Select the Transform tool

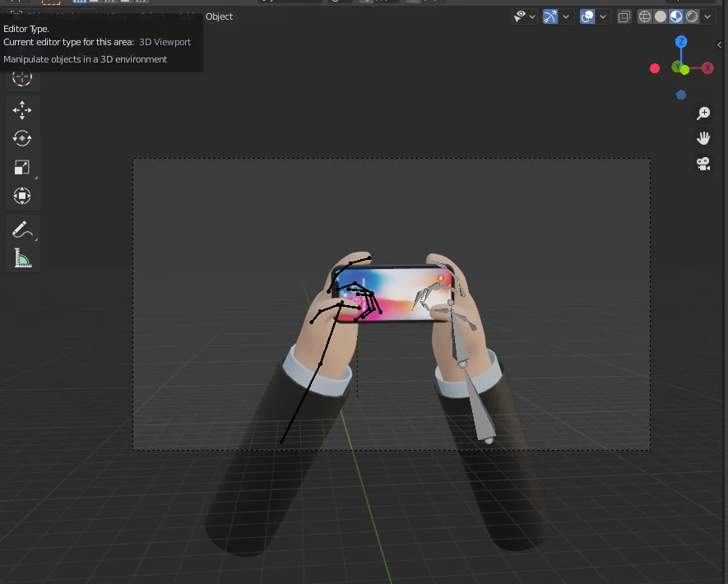click(22, 196)
